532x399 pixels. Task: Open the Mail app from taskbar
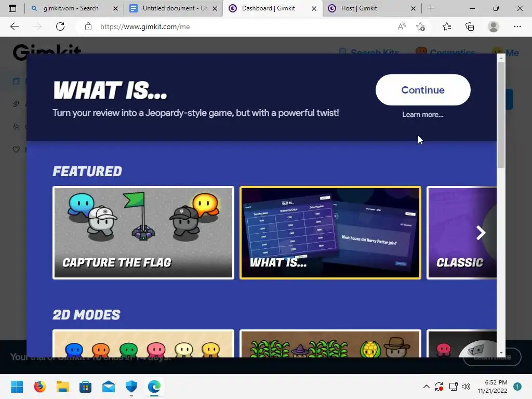coord(109,387)
